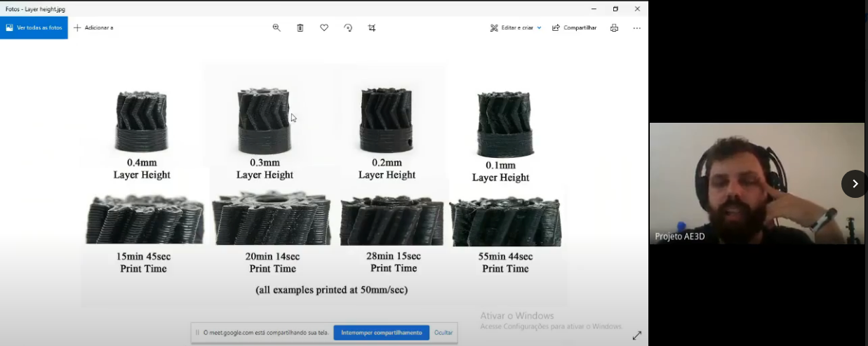Image resolution: width=868 pixels, height=346 pixels.
Task: Maximize the Photos window
Action: click(x=615, y=8)
